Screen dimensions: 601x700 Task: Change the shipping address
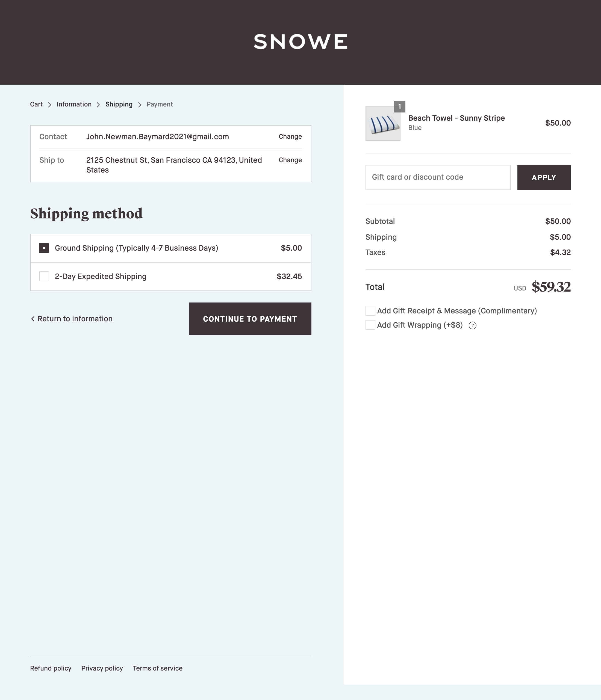pyautogui.click(x=290, y=160)
